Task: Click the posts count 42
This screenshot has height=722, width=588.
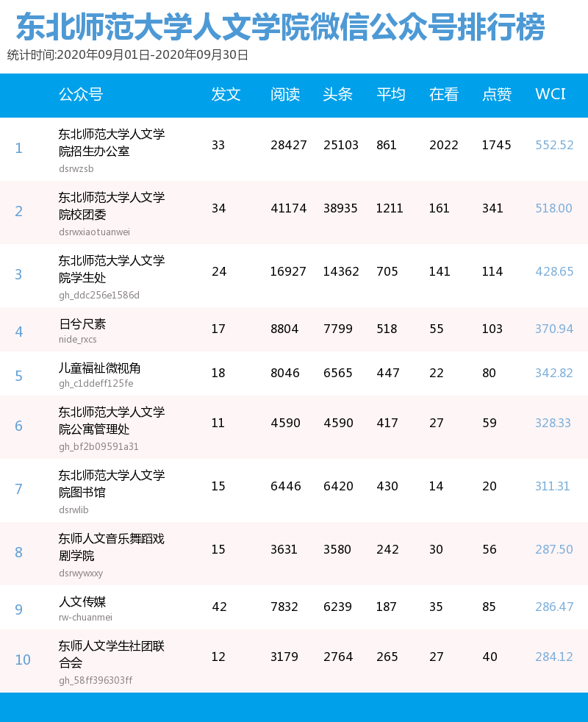Action: coord(219,607)
